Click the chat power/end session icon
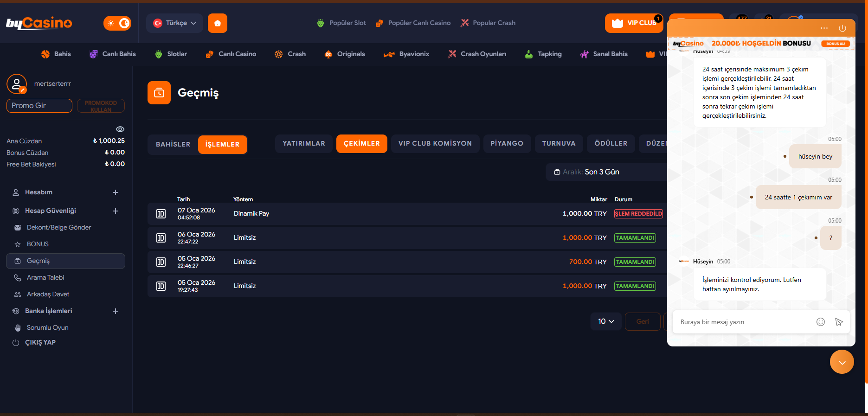The image size is (868, 416). tap(842, 28)
